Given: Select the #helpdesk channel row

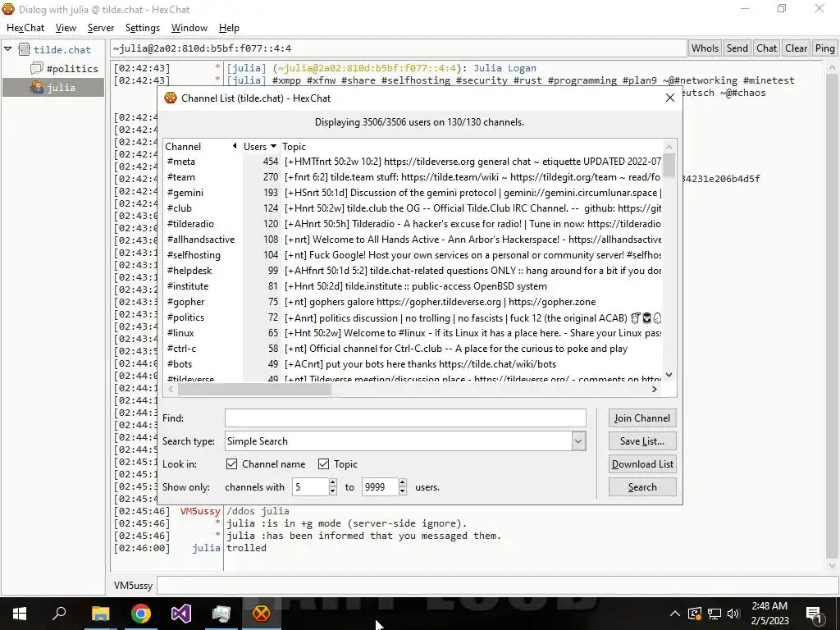Looking at the screenshot, I should tap(413, 271).
